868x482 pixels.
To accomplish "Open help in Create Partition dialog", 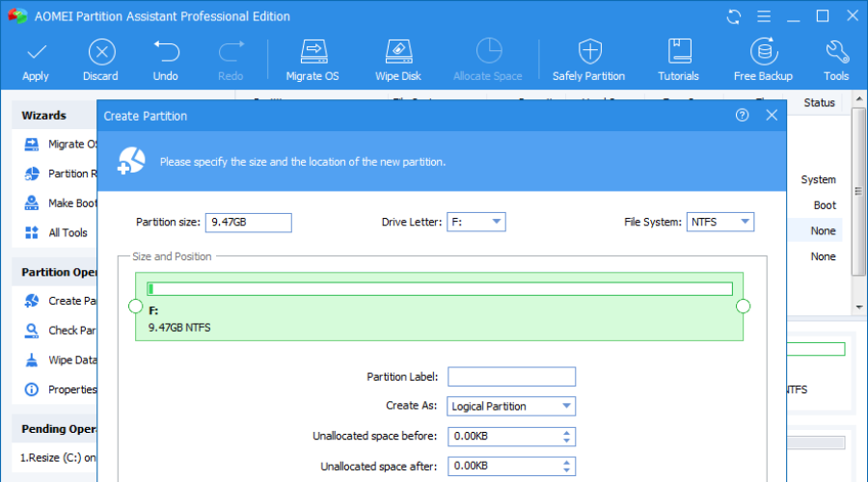I will click(743, 115).
